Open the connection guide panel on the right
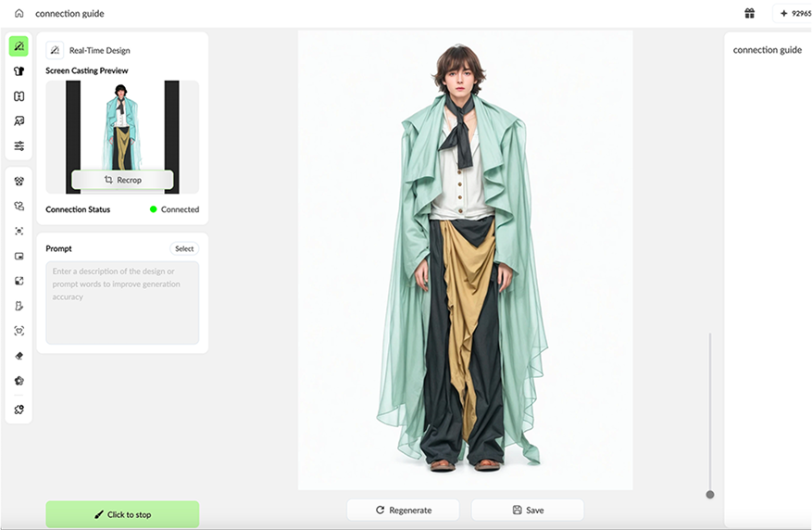The image size is (812, 530). (767, 50)
